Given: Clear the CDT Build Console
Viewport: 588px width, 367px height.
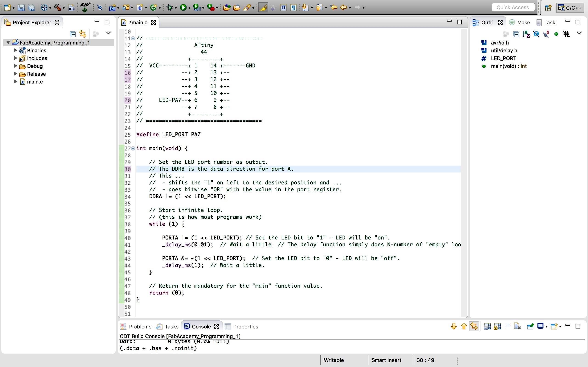Looking at the screenshot, I should coord(517,326).
